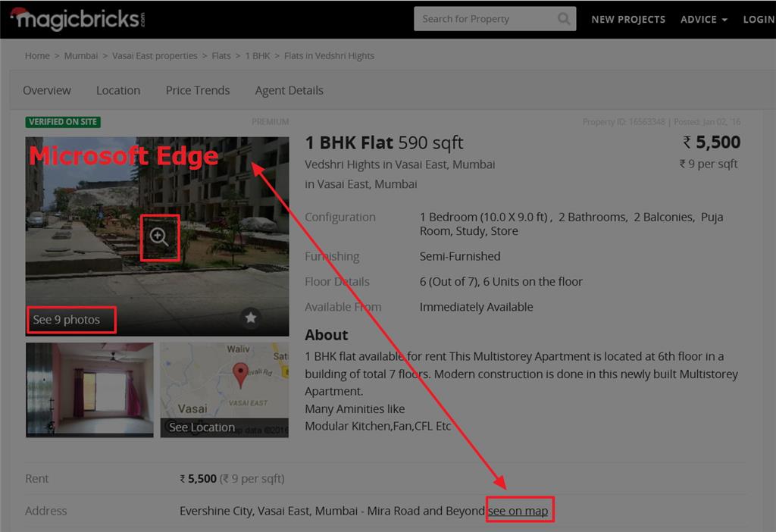Click 'in Vasai East, Mumbai' subtitle line
Image resolution: width=776 pixels, height=532 pixels.
tap(361, 184)
